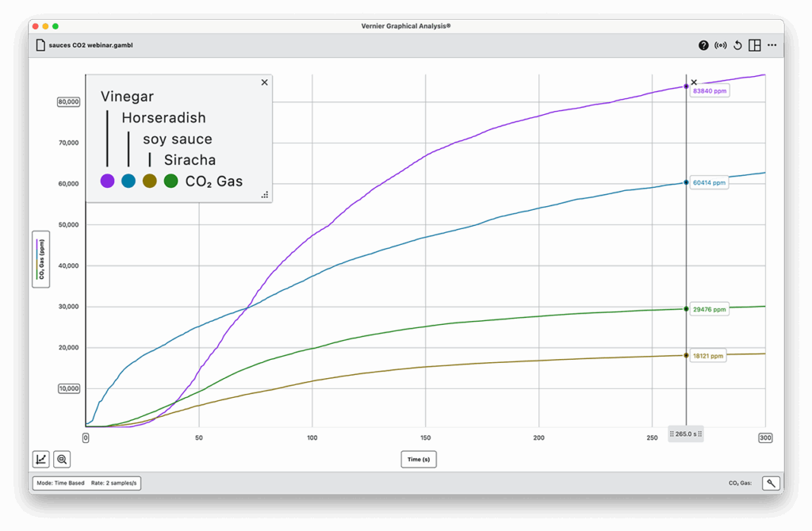Open the graph tools icon
Image resolution: width=812 pixels, height=531 pixels.
click(40, 459)
